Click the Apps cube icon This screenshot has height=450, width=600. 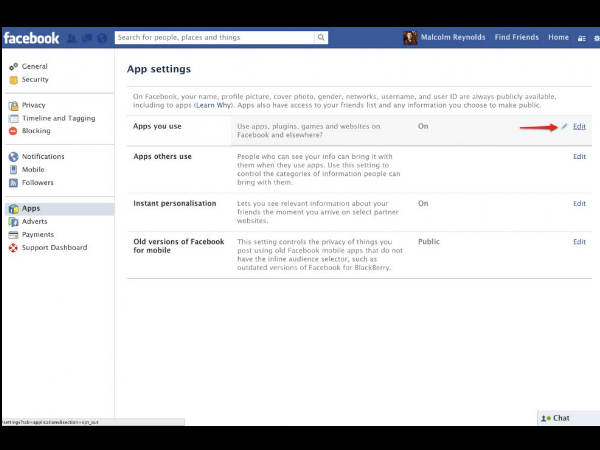pos(13,209)
